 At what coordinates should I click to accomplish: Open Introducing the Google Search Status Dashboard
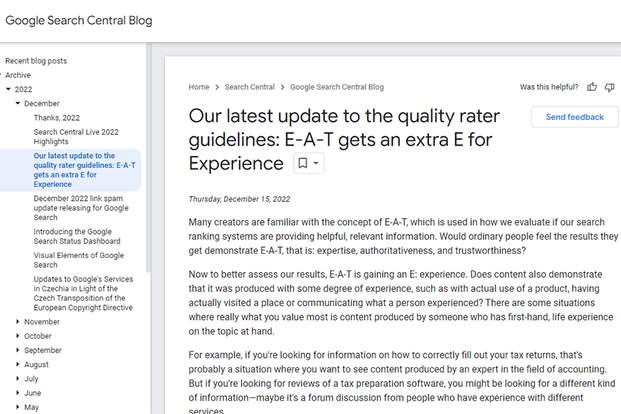coord(77,237)
